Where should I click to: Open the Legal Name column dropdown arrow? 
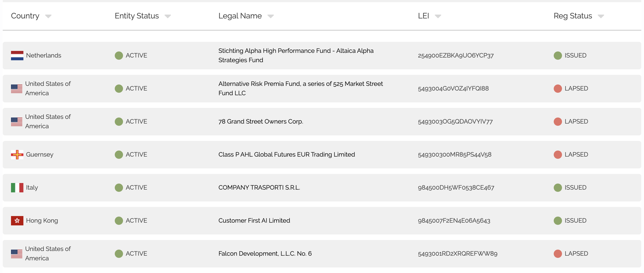pos(271,17)
